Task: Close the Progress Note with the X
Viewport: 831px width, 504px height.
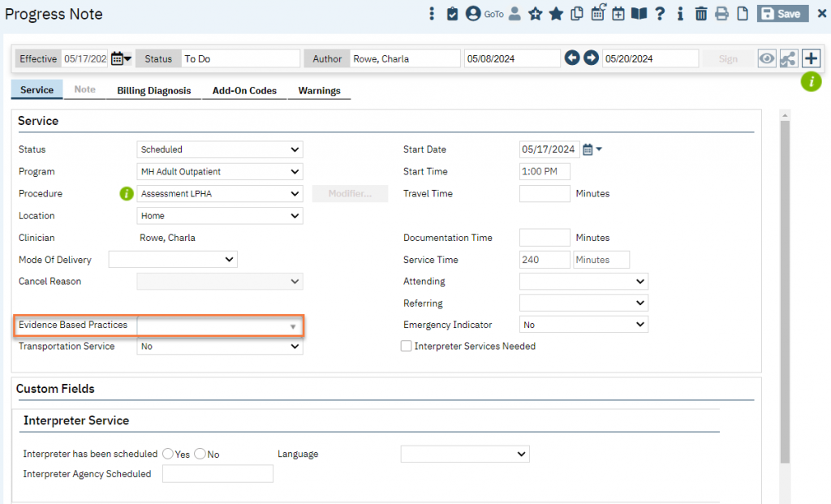Action: [x=821, y=14]
